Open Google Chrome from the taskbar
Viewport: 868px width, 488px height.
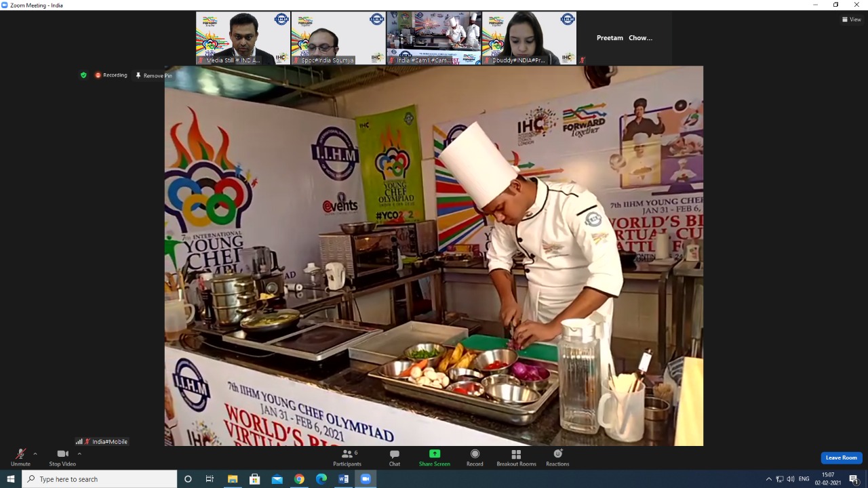pos(299,479)
